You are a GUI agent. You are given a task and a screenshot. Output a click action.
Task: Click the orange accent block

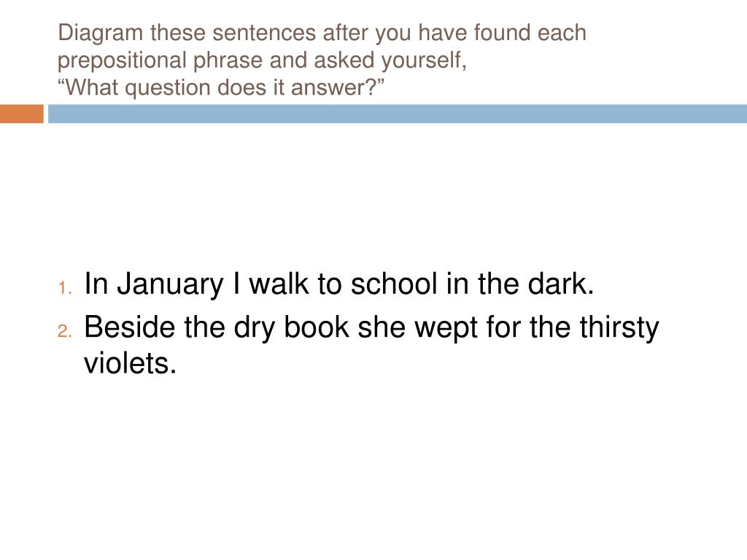tap(21, 114)
